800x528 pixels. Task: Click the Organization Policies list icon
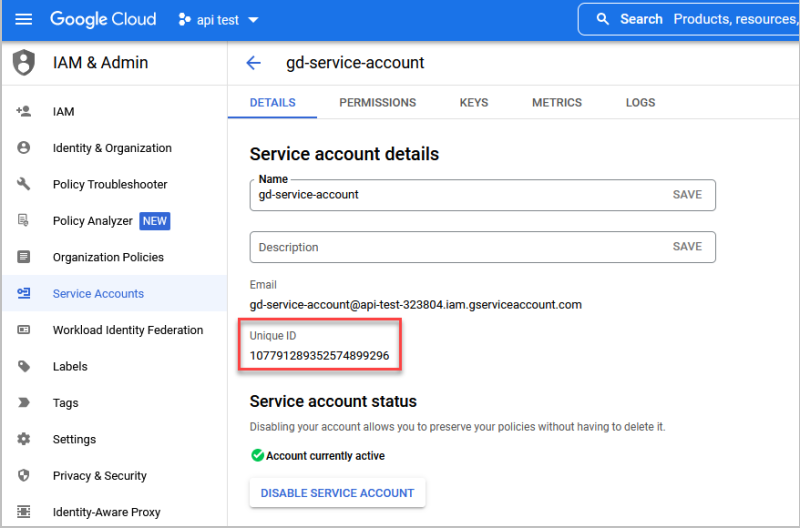(x=23, y=257)
